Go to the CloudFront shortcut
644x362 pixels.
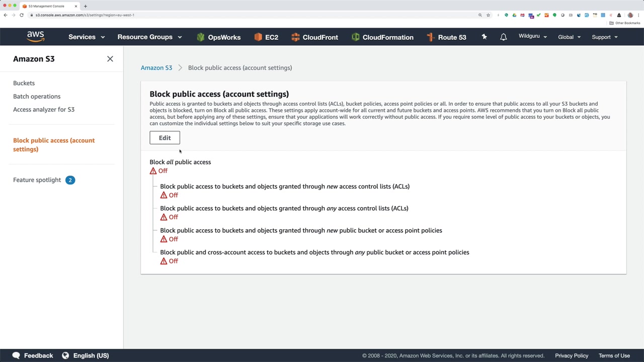point(314,37)
